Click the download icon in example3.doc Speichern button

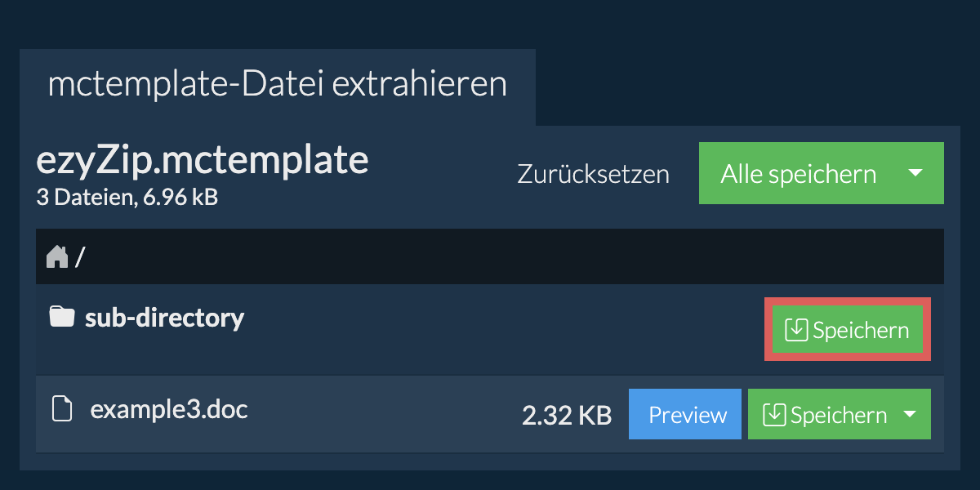pos(773,415)
